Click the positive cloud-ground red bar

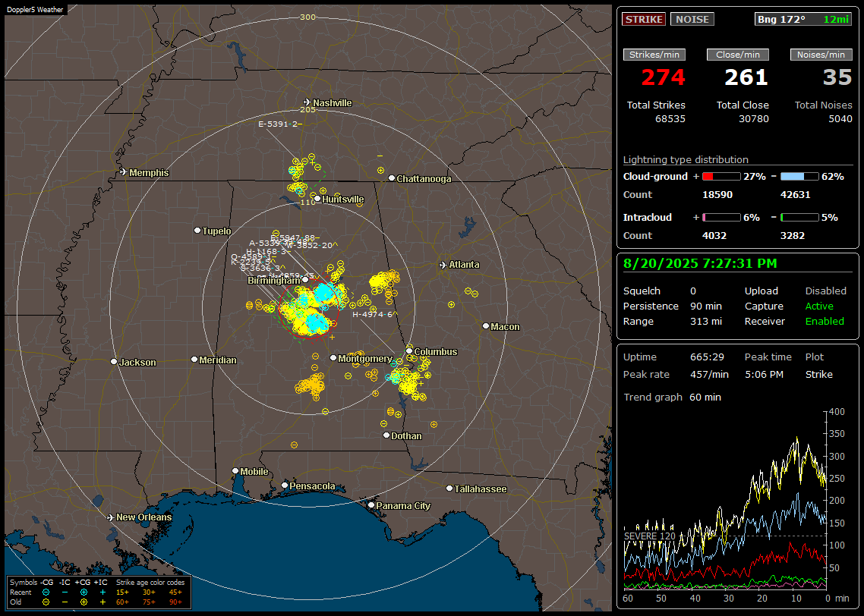(x=722, y=177)
